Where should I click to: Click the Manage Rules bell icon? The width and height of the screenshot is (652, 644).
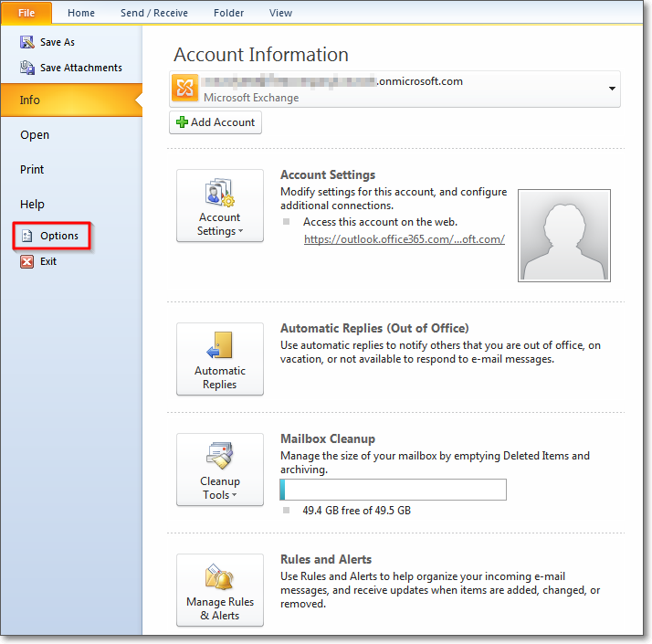click(x=219, y=577)
